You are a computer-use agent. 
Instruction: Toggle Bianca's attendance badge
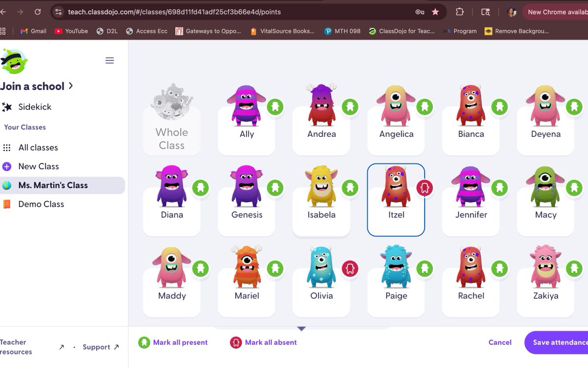[x=499, y=107]
